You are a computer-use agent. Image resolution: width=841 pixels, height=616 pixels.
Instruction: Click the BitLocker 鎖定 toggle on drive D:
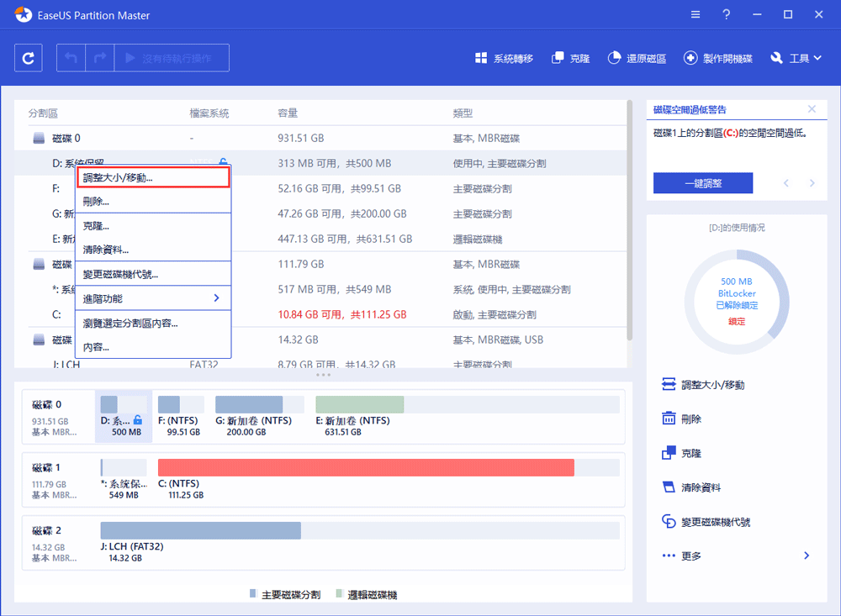pyautogui.click(x=736, y=322)
